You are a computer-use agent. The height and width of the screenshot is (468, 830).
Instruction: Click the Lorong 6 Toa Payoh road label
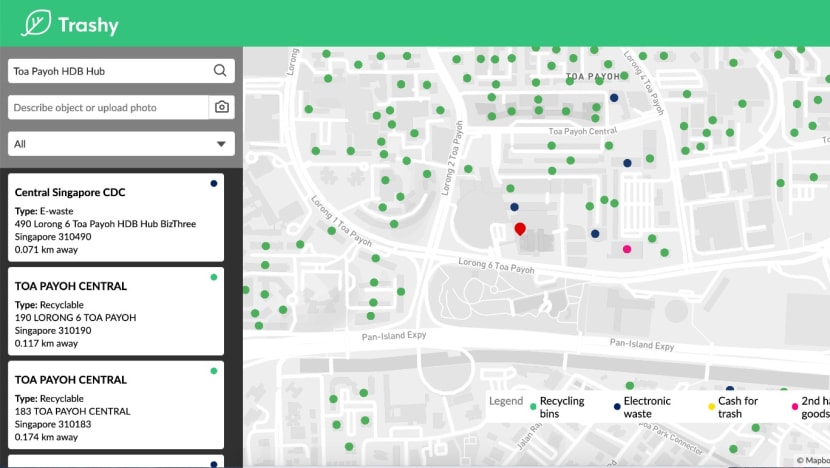click(496, 266)
